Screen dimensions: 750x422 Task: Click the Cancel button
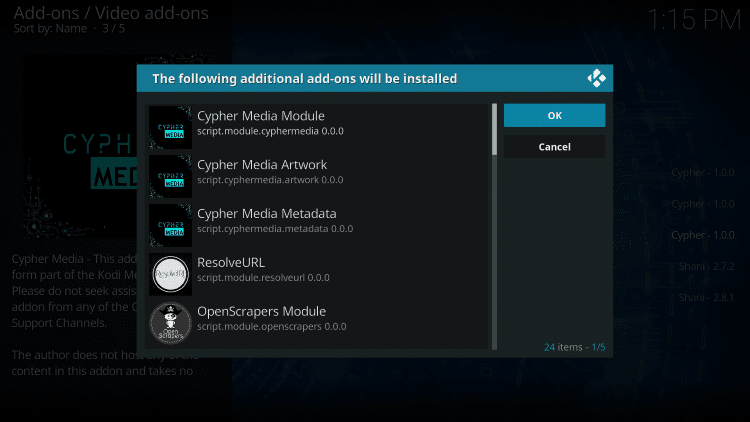554,147
